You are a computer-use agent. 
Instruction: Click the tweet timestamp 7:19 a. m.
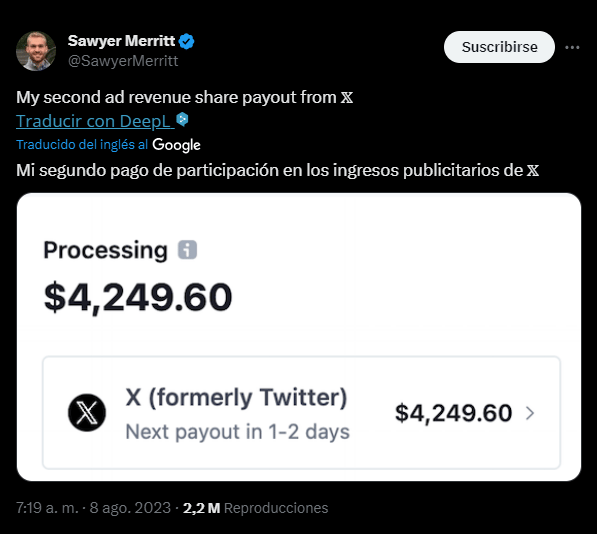tap(47, 508)
